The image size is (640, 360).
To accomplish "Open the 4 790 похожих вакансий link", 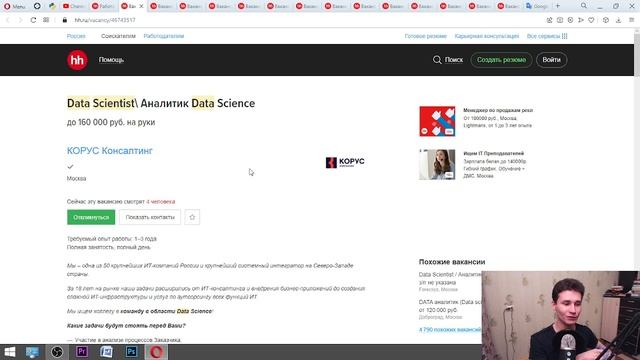I will [x=450, y=329].
